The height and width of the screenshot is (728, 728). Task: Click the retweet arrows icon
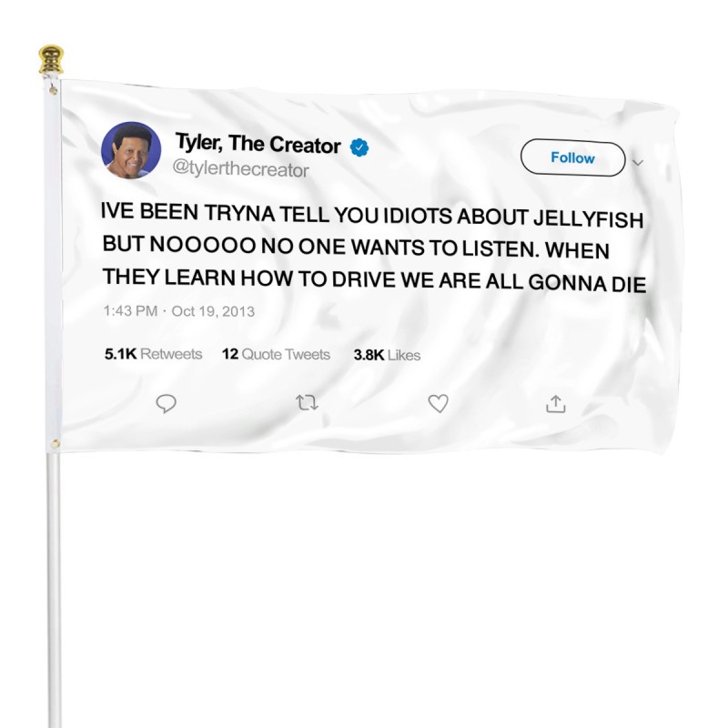[307, 402]
